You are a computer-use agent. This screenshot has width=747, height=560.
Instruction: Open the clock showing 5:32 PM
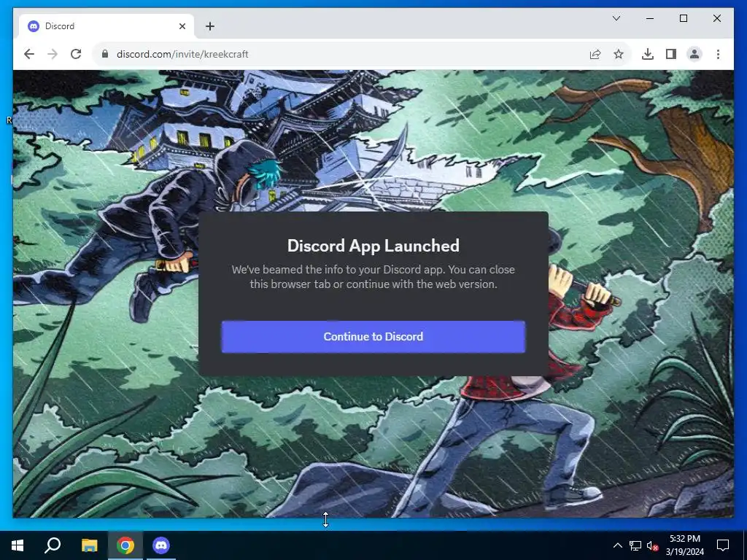[684, 545]
